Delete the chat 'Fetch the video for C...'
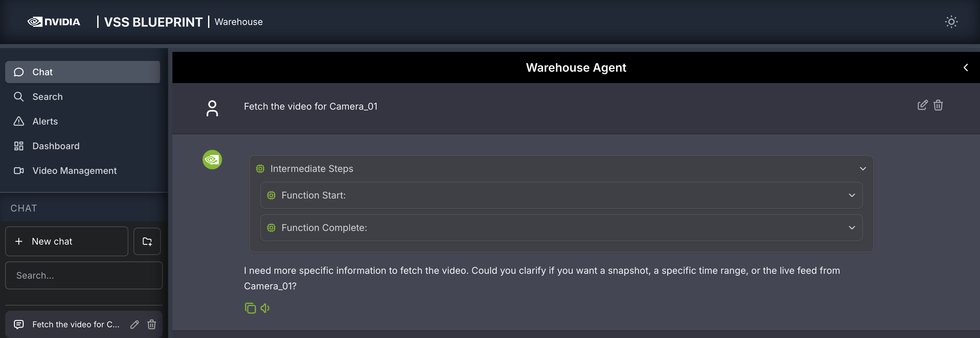This screenshot has height=338, width=980. (152, 324)
